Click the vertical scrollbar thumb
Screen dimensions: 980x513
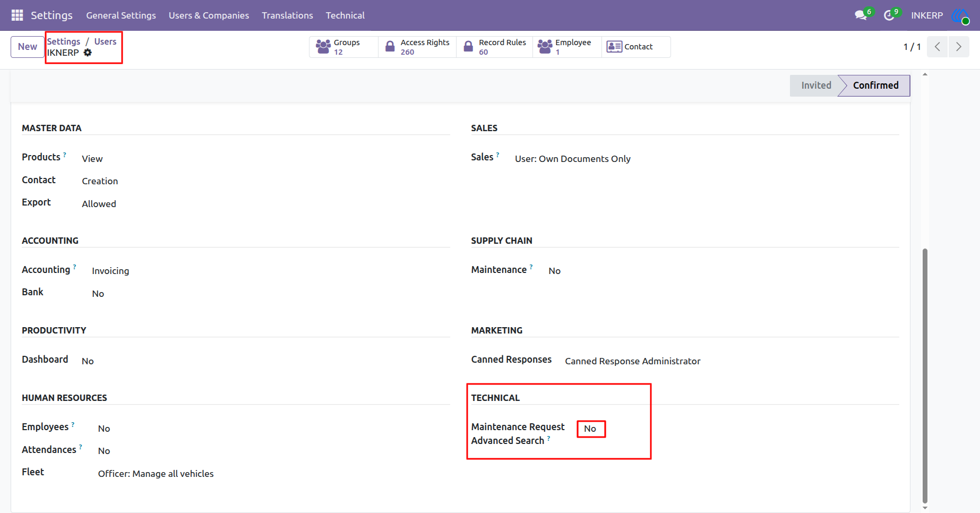[x=925, y=375]
